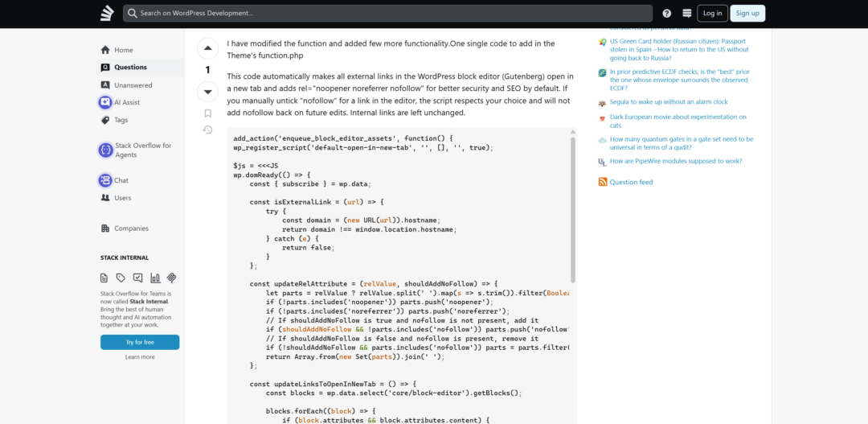Open the Stack Exchange sites switcher icon
Image resolution: width=868 pixels, height=424 pixels.
[687, 14]
